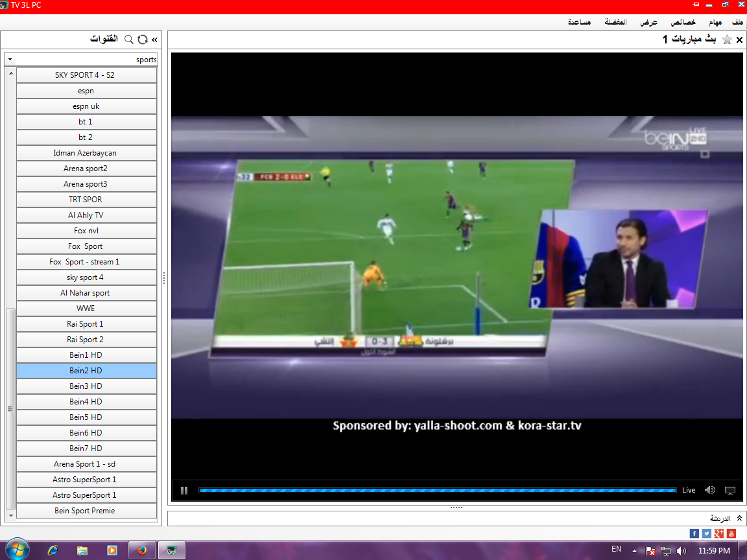Choose Arena Sport 1 - sd channel
This screenshot has width=747, height=560.
(86, 464)
